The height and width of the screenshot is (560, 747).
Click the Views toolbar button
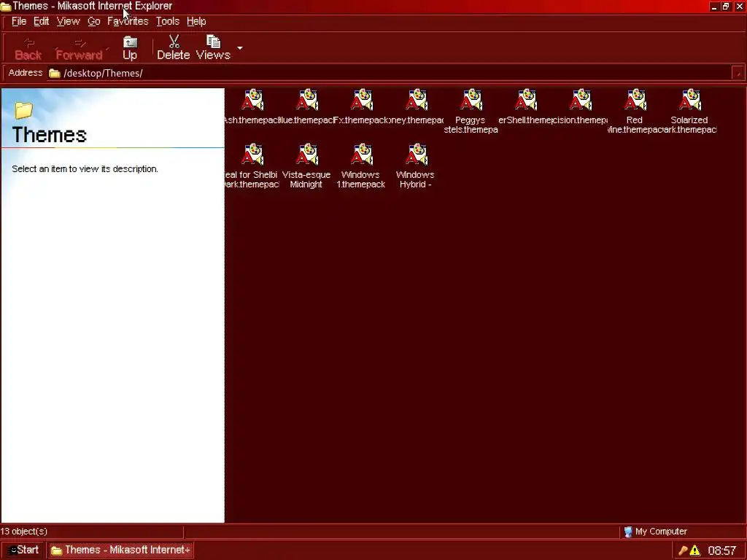tap(213, 49)
